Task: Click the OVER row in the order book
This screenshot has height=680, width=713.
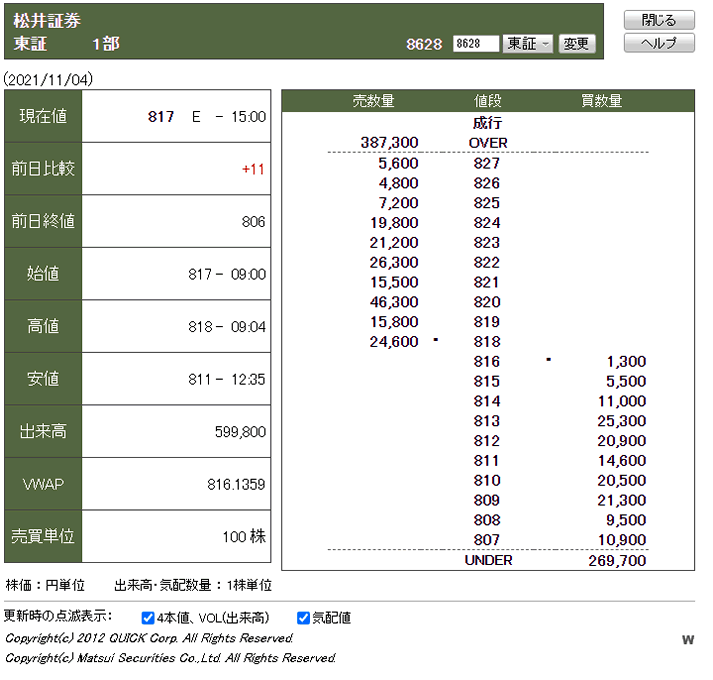Action: [x=488, y=143]
